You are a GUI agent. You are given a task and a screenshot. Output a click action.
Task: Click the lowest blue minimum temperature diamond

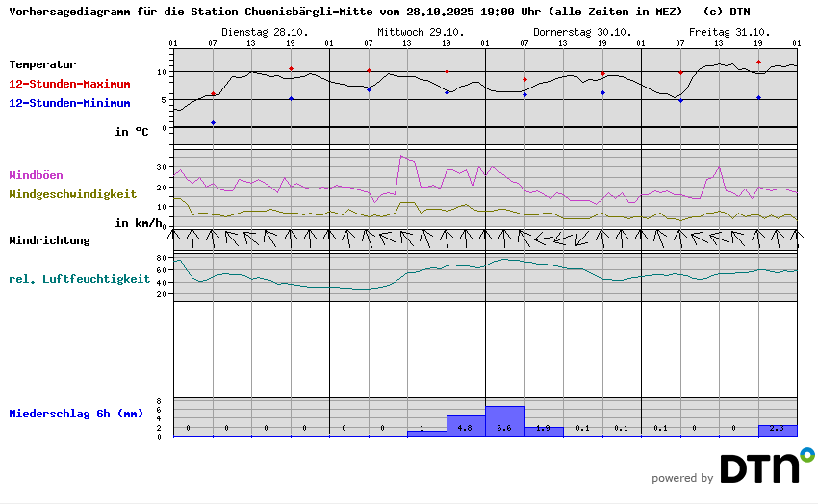point(213,123)
